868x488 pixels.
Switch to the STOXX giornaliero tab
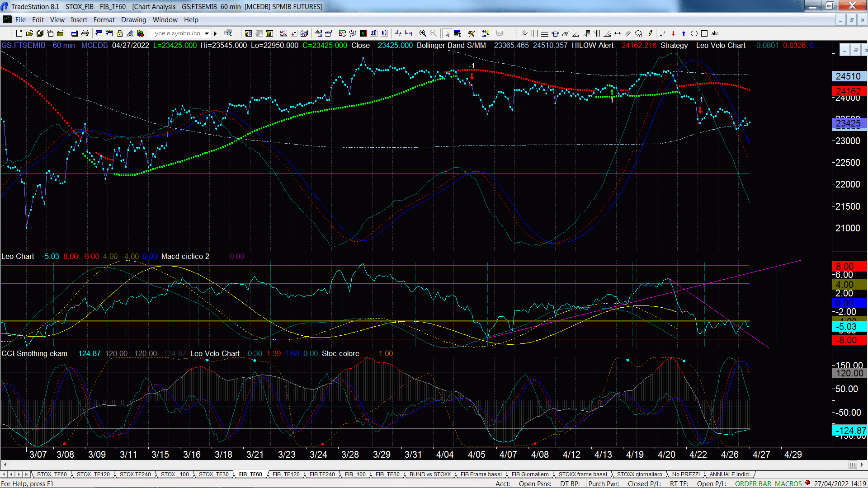click(639, 474)
